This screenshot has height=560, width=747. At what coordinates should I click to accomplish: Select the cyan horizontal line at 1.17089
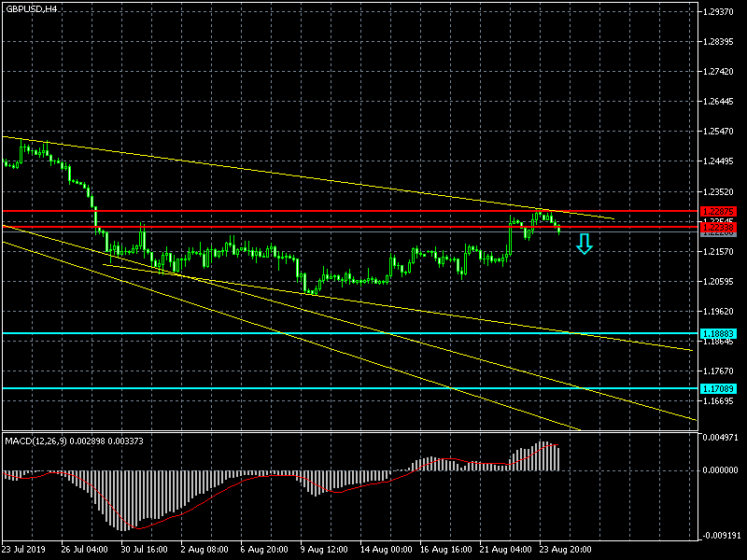point(350,388)
